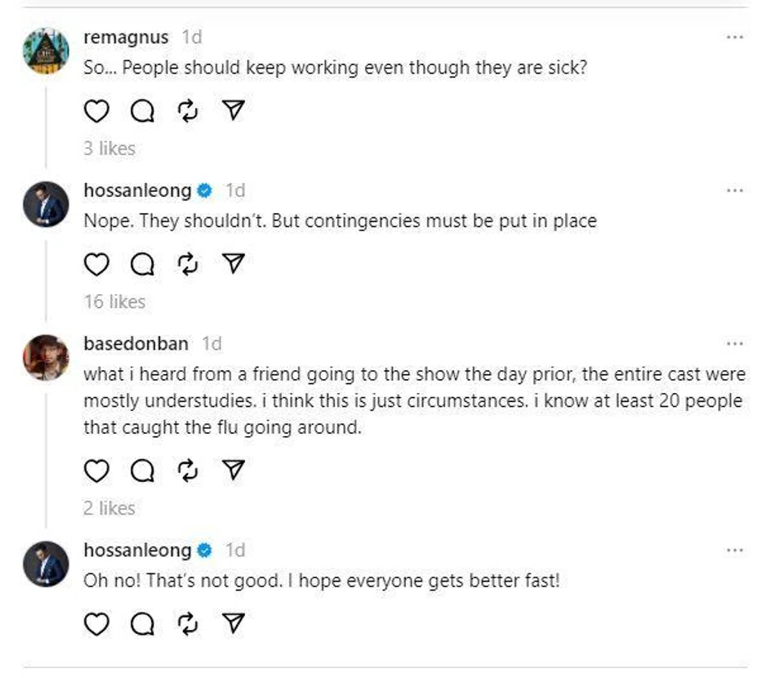Like basedonban's comment about understudies
Image resolution: width=784 pixels, height=678 pixels.
pyautogui.click(x=96, y=471)
